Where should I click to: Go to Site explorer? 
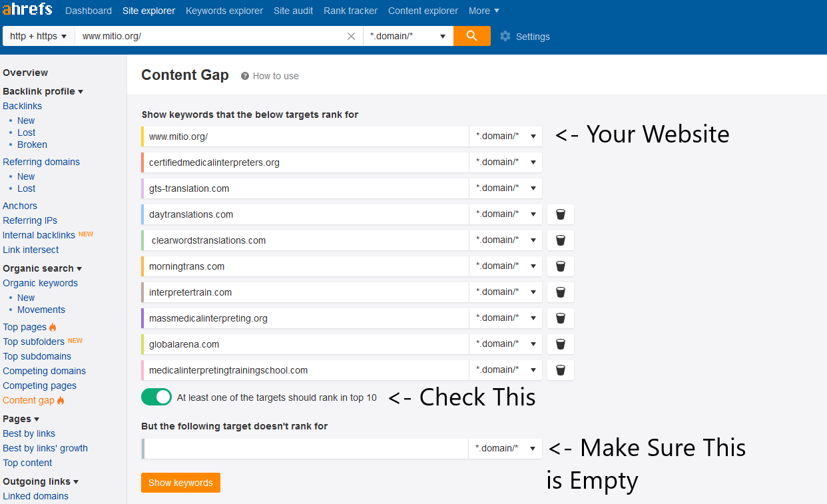click(x=148, y=11)
